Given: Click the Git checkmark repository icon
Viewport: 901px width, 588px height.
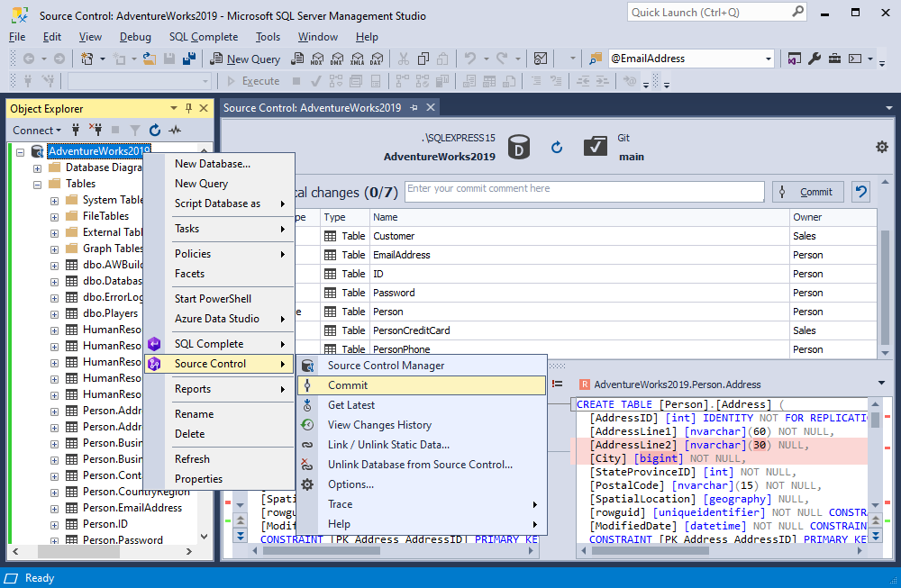Looking at the screenshot, I should (596, 147).
